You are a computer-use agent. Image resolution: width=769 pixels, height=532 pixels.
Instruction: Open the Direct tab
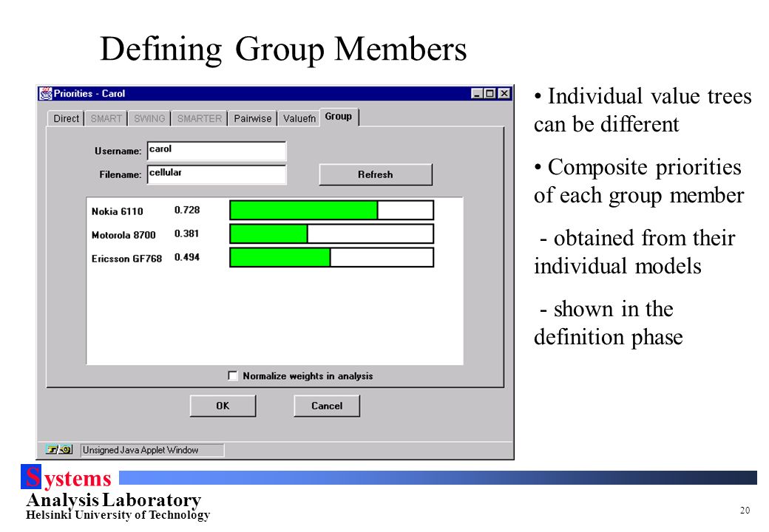[x=66, y=118]
